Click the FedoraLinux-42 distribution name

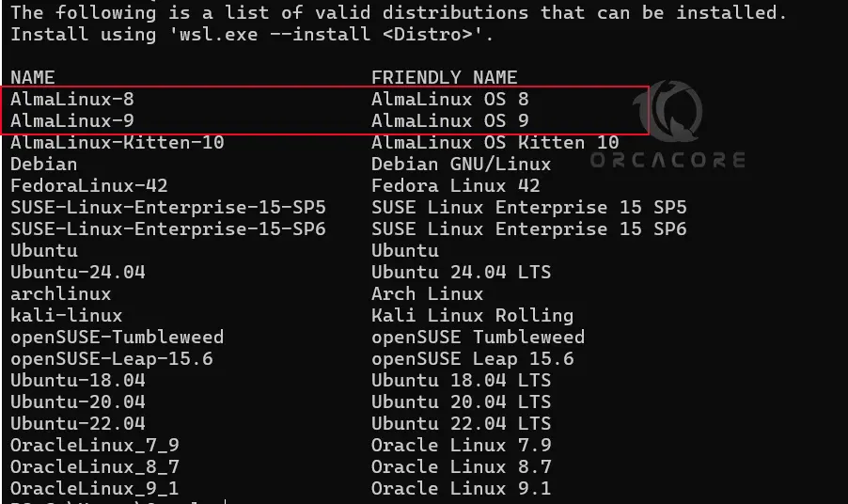click(x=89, y=185)
